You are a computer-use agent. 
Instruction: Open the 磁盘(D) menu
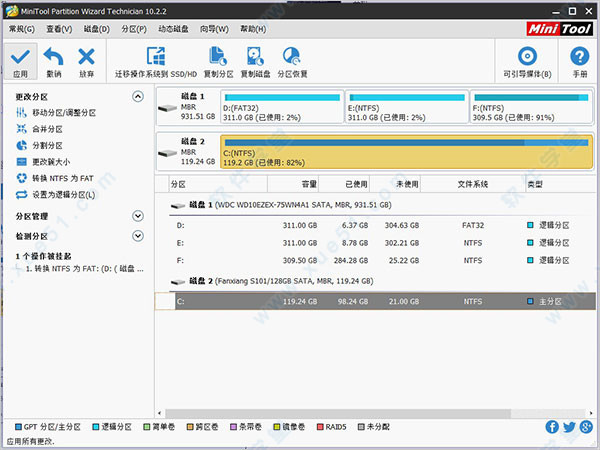tap(96, 29)
